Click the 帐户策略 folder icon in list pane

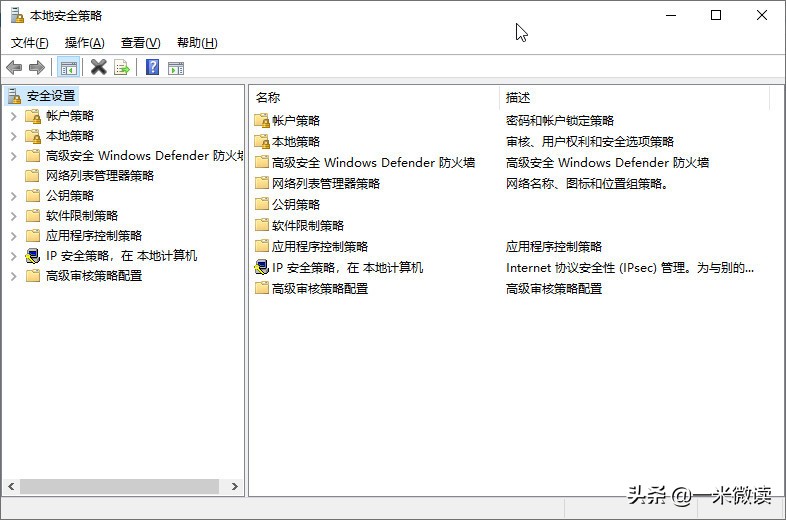tap(262, 120)
